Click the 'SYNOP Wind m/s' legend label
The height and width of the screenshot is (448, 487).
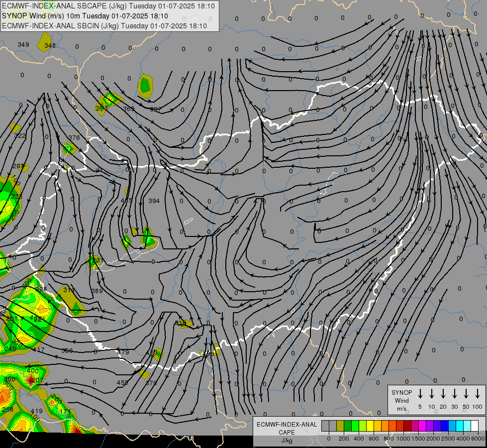tap(401, 400)
